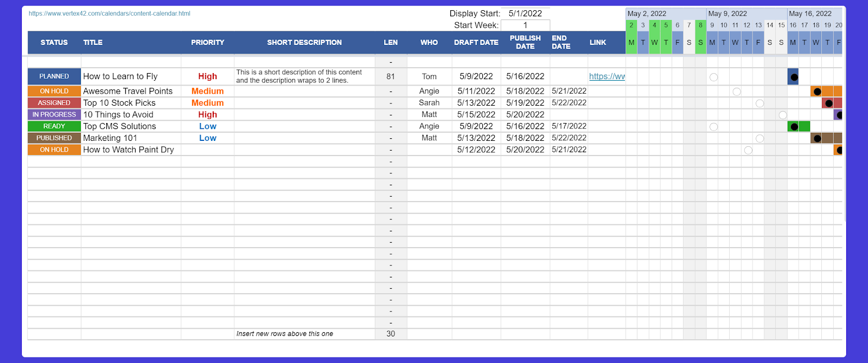Image resolution: width=868 pixels, height=363 pixels.
Task: Click High priority for 10 Things to Avoid
Action: point(207,114)
